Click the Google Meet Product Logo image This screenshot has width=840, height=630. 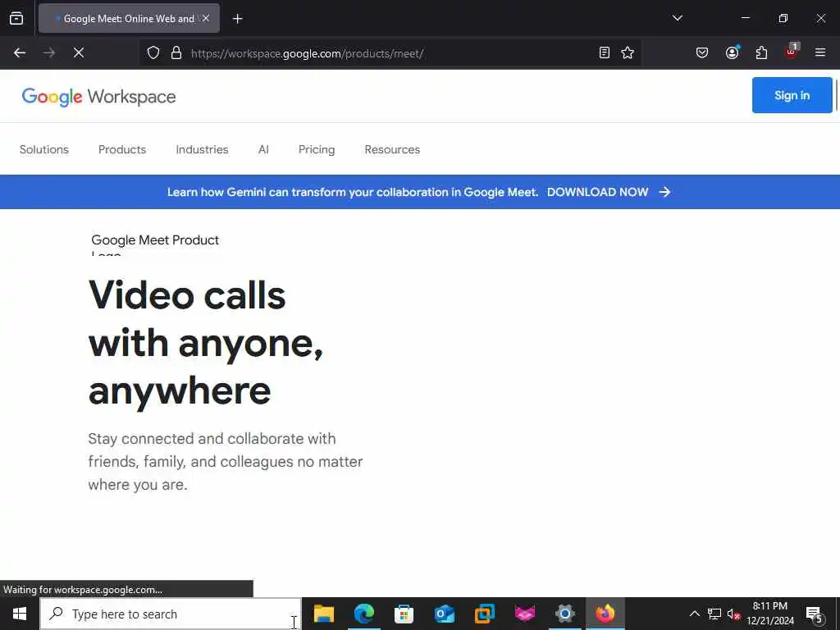coord(155,244)
